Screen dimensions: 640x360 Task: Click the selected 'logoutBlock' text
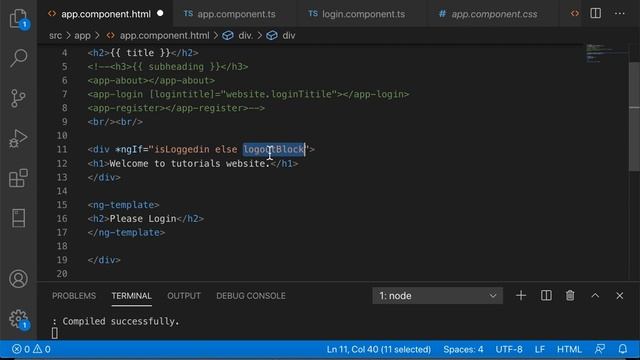tap(274, 149)
